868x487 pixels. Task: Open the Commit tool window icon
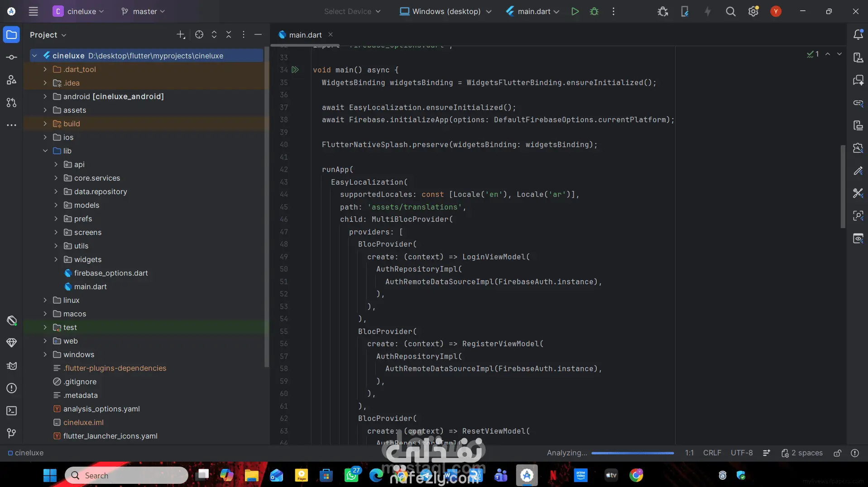pos(12,57)
